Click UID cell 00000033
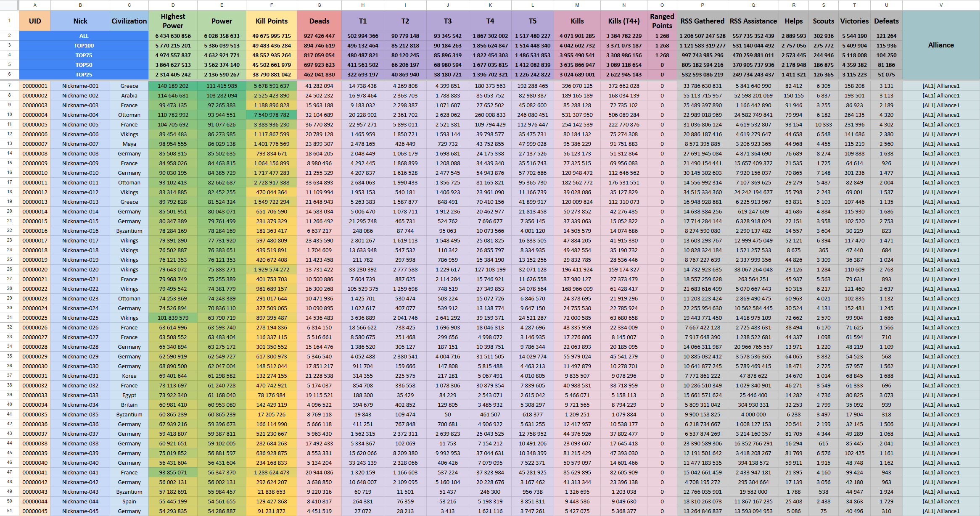This screenshot has height=516, width=980. pos(35,395)
